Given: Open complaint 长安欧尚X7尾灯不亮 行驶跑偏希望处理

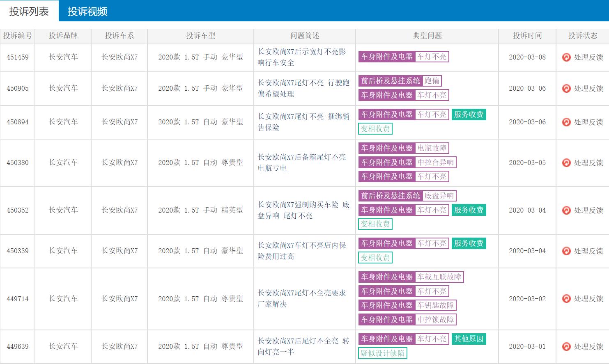Looking at the screenshot, I should point(303,88).
